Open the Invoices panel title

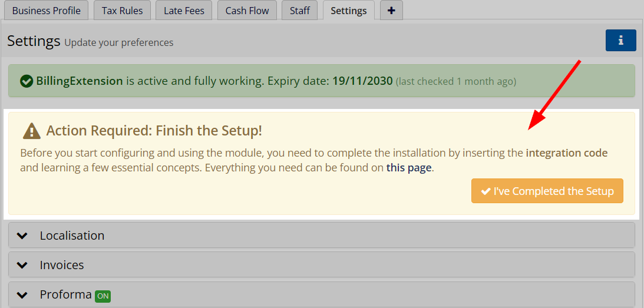pos(62,265)
